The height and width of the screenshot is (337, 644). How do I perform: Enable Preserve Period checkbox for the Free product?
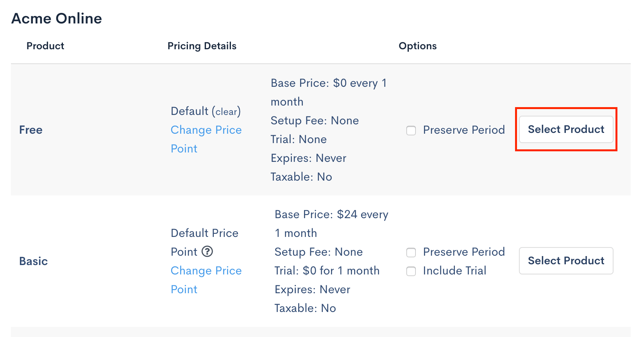(411, 130)
